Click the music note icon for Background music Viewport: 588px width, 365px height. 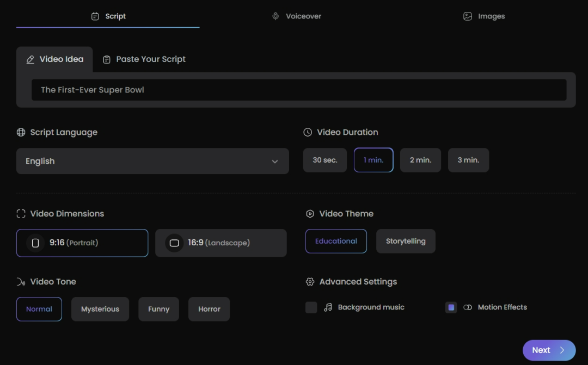(328, 307)
